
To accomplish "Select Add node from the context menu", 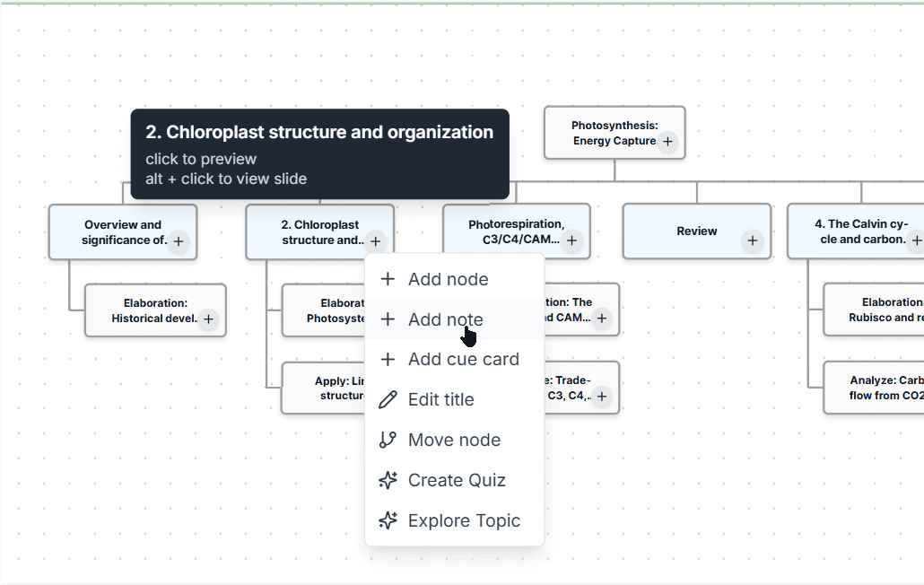I will (x=449, y=278).
